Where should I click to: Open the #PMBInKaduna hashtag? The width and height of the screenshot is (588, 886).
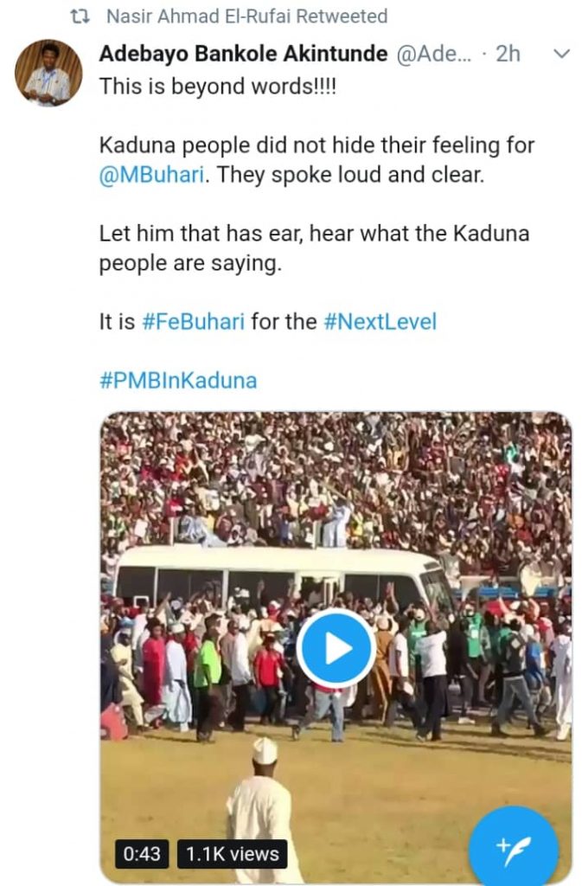(178, 380)
